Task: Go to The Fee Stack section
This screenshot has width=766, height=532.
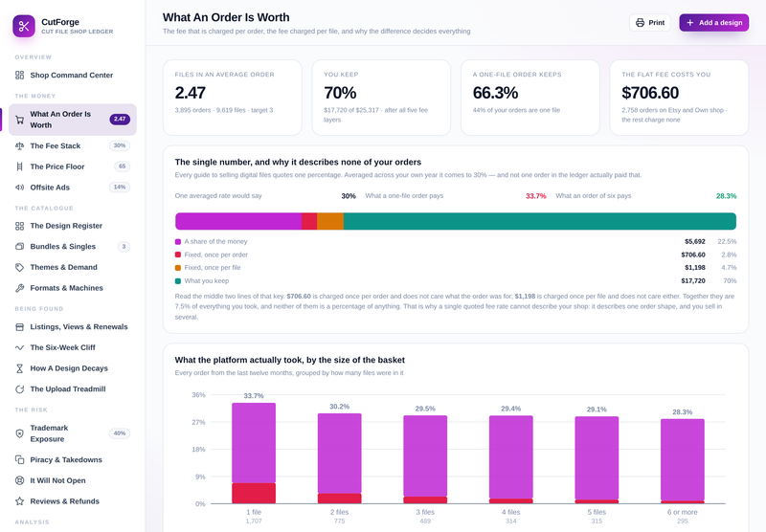Action: pos(73,146)
